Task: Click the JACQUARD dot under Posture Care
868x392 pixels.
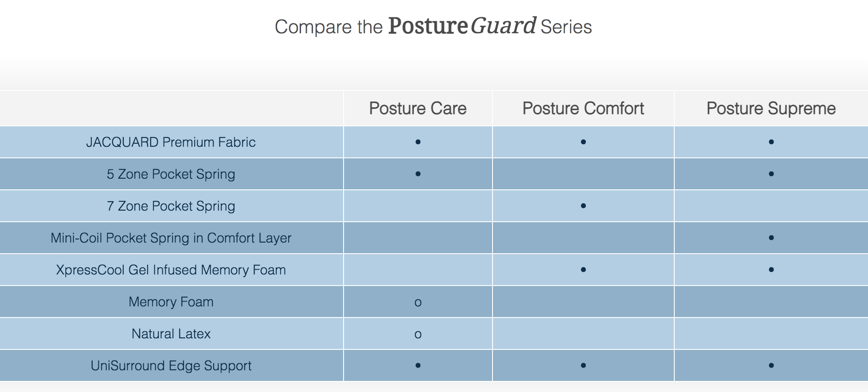Action: pyautogui.click(x=418, y=142)
